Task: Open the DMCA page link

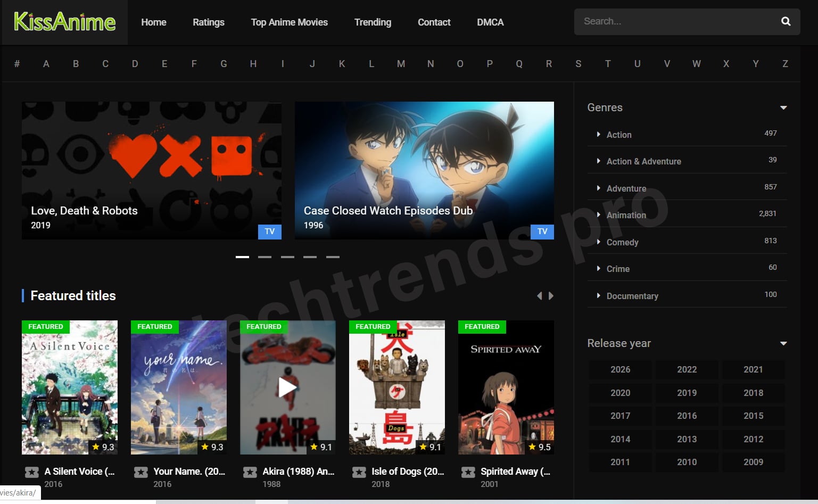Action: 489,22
